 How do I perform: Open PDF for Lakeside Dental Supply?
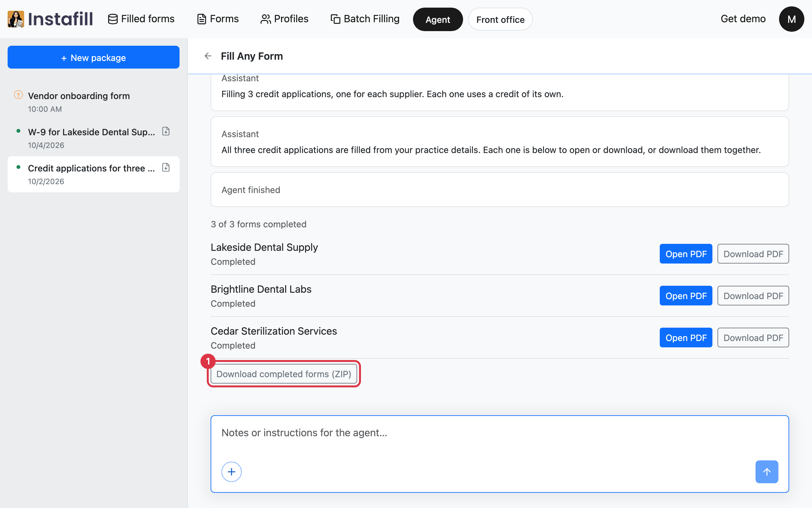[685, 254]
